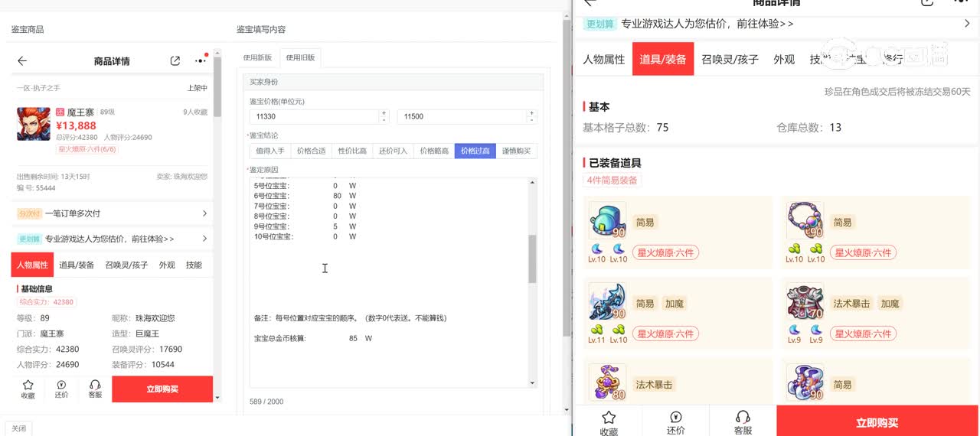Image resolution: width=980 pixels, height=436 pixels.
Task: Select armor level 70 equipment icon
Action: [805, 302]
